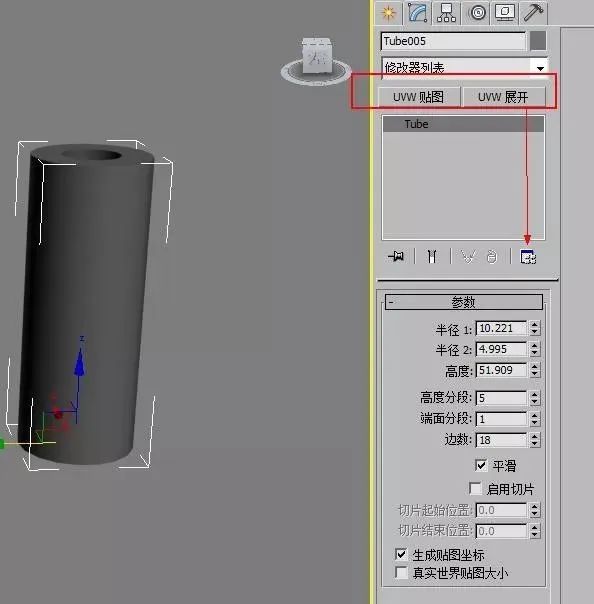The image size is (594, 604).
Task: Click the 高度 value field
Action: pyautogui.click(x=502, y=370)
